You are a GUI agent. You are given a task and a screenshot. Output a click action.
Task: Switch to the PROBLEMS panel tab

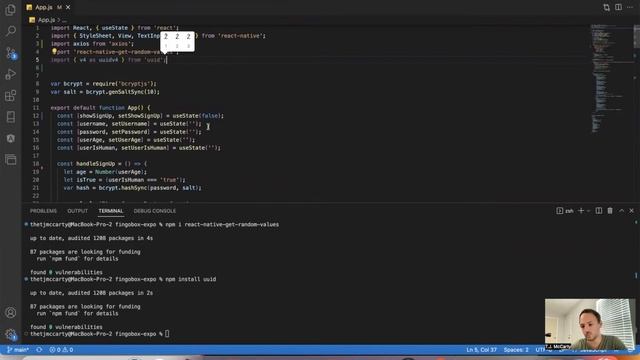[x=43, y=211]
